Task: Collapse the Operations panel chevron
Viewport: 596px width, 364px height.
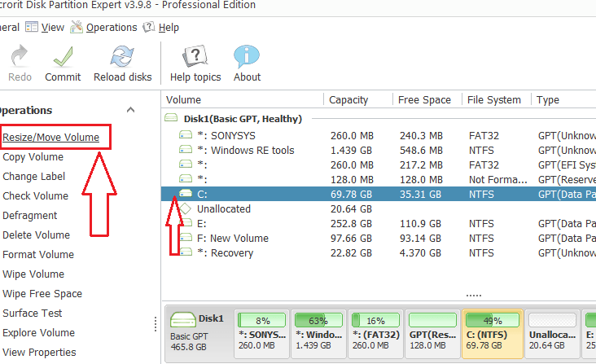Action: coord(130,110)
